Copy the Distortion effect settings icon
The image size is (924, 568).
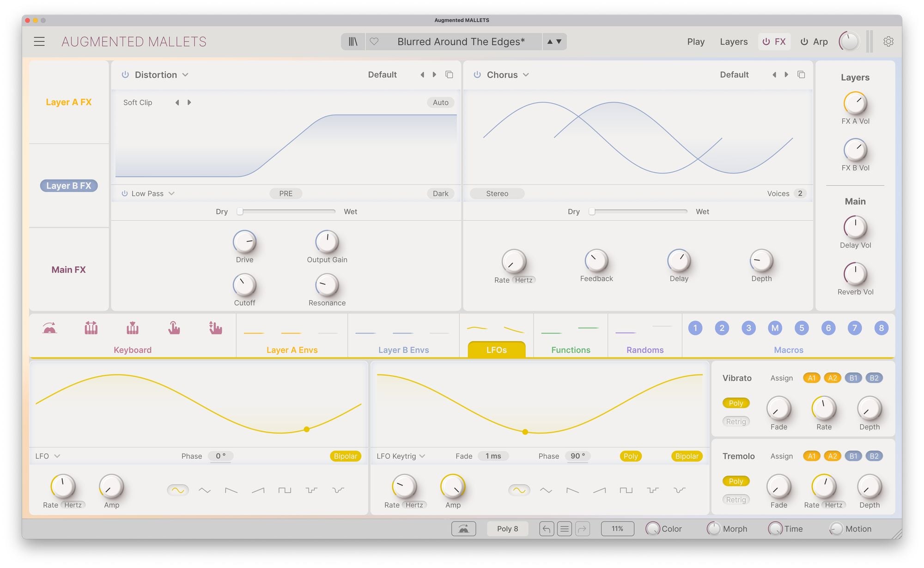(x=449, y=75)
